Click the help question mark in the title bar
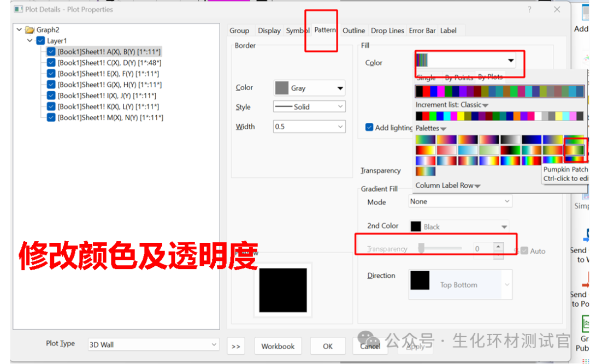 point(529,9)
